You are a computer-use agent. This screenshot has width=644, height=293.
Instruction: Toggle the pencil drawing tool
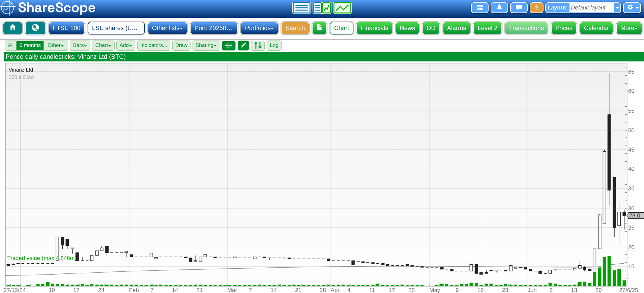(243, 45)
